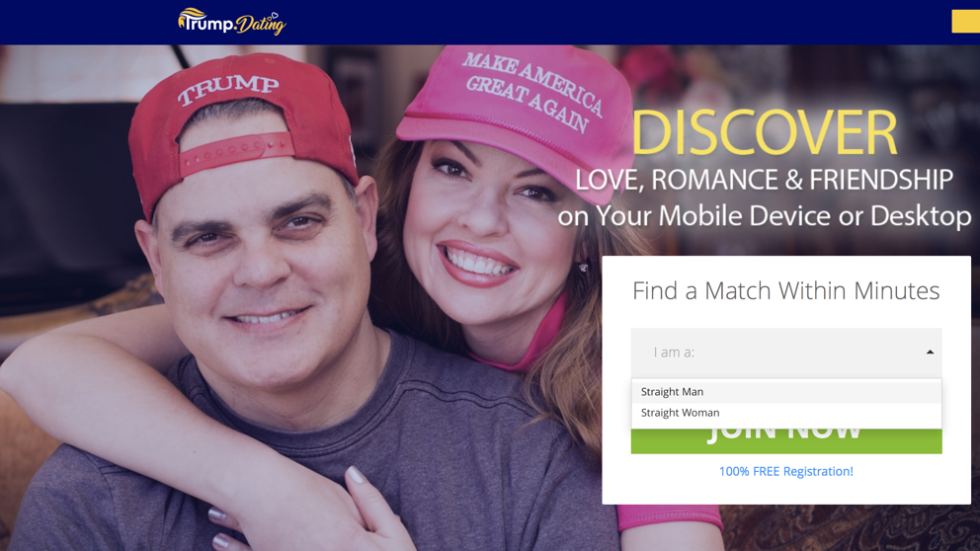Click the white sign-up form panel
Viewport: 980px width, 551px height.
click(x=786, y=380)
